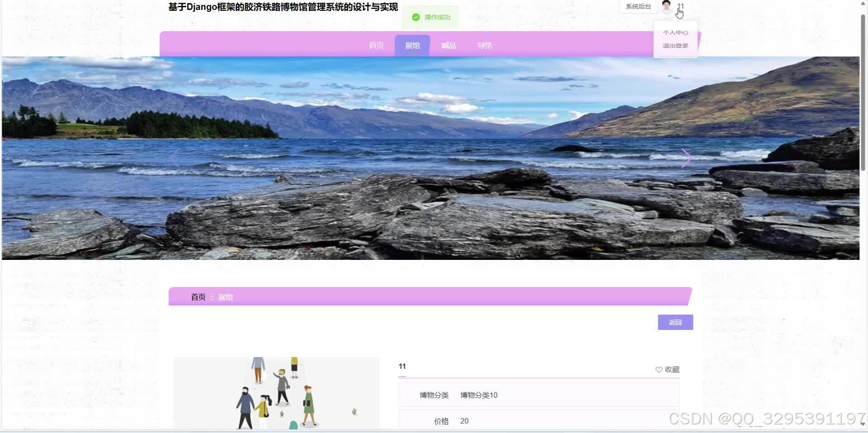Click the 收藏 collect control
This screenshot has width=868, height=433.
(671, 369)
